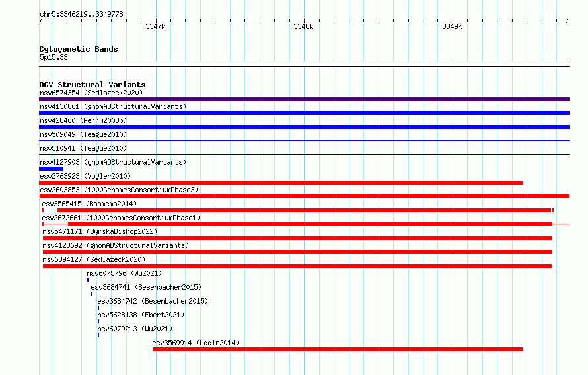Open the first gnomAD variant label nsv4130861
The image size is (588, 375).
tap(113, 106)
